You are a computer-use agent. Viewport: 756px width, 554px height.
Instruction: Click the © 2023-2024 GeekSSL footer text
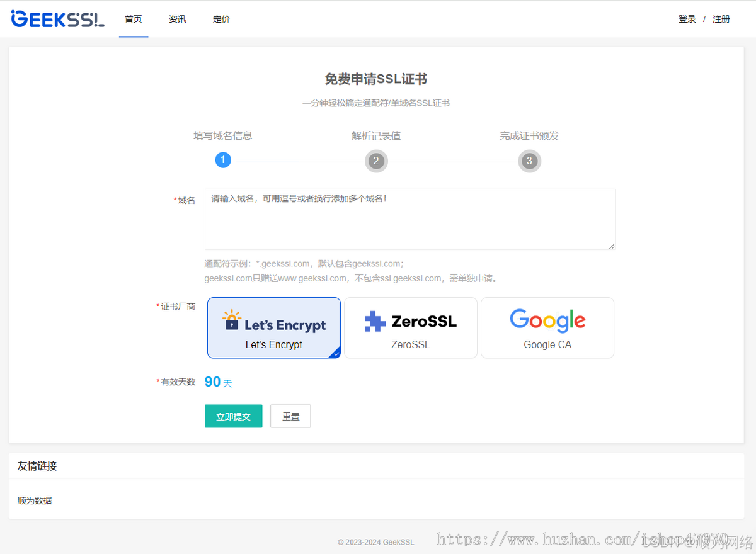pos(376,542)
